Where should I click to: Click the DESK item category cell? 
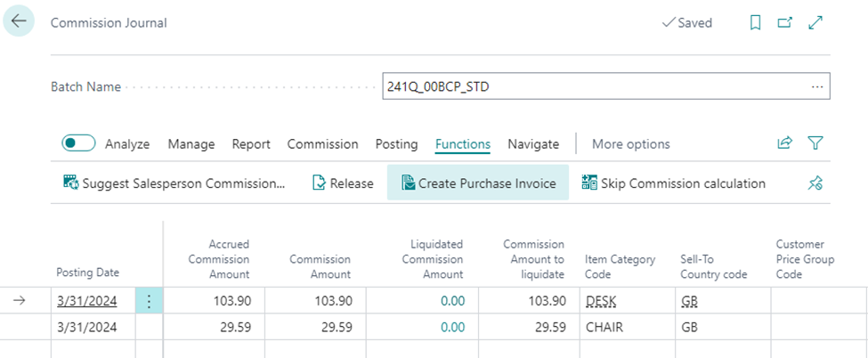click(x=627, y=300)
